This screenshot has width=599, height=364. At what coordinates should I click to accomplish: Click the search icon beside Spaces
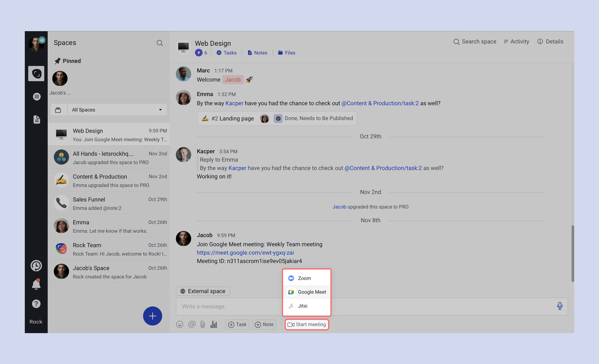(160, 43)
